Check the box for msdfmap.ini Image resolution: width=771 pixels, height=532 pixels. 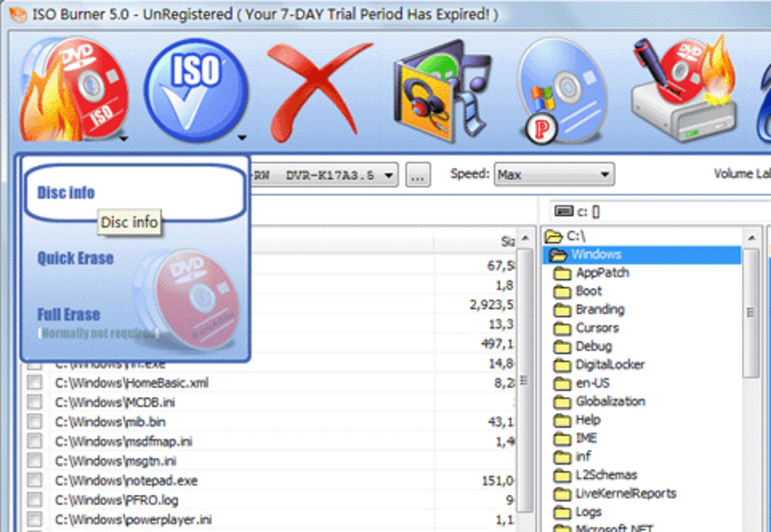coord(35,441)
